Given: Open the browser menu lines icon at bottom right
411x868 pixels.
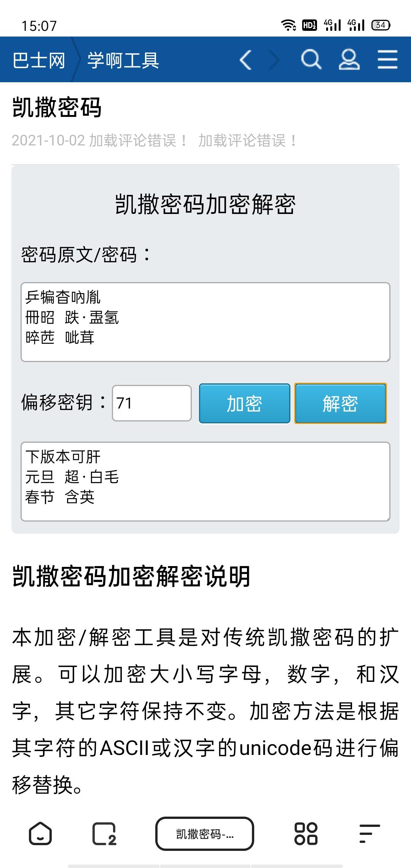Looking at the screenshot, I should [370, 834].
